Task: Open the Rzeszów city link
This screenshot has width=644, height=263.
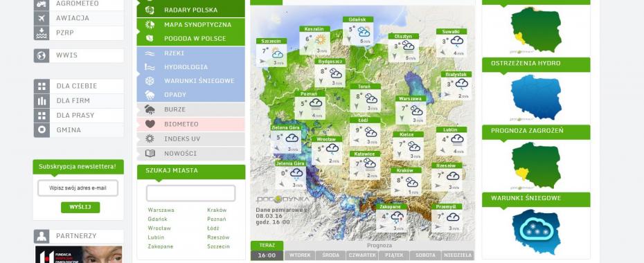Action: (218, 237)
